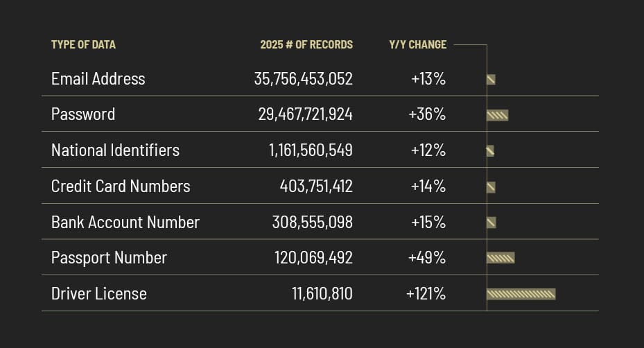Select the Email Address row label

pyautogui.click(x=98, y=78)
